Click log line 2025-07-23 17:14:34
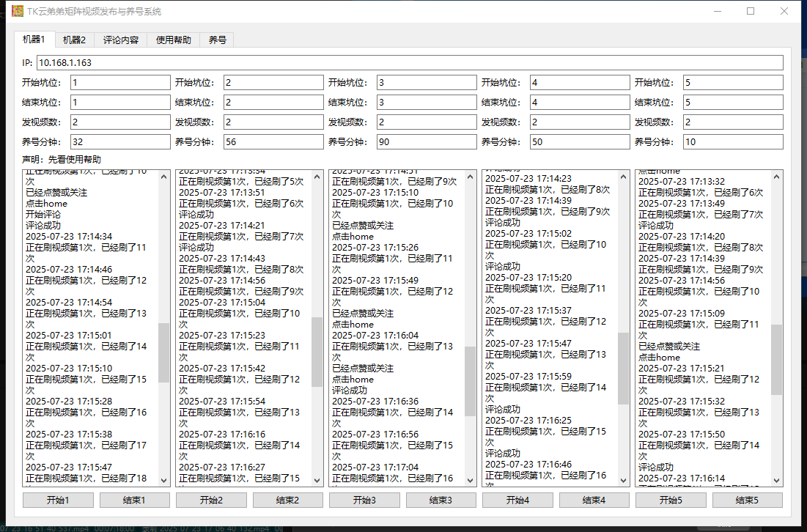The width and height of the screenshot is (807, 532). (x=69, y=237)
